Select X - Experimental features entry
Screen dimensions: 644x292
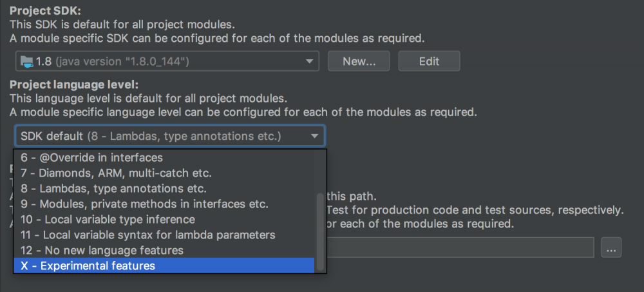click(88, 266)
